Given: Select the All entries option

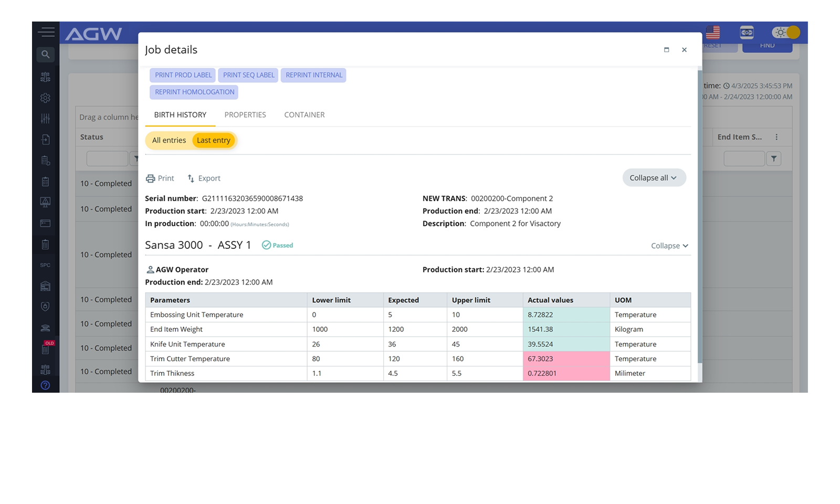Looking at the screenshot, I should click(169, 140).
